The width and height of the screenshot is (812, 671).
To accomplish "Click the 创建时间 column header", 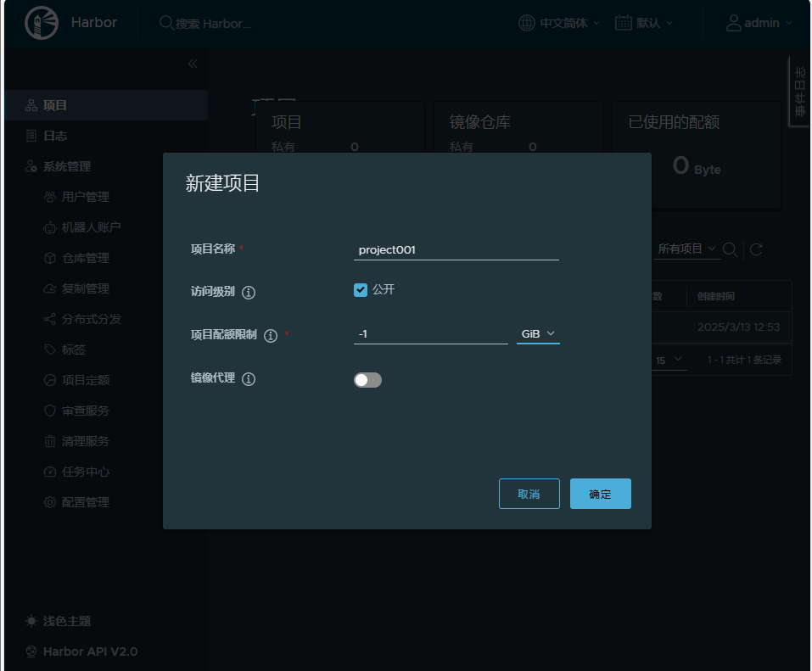I will click(x=715, y=296).
